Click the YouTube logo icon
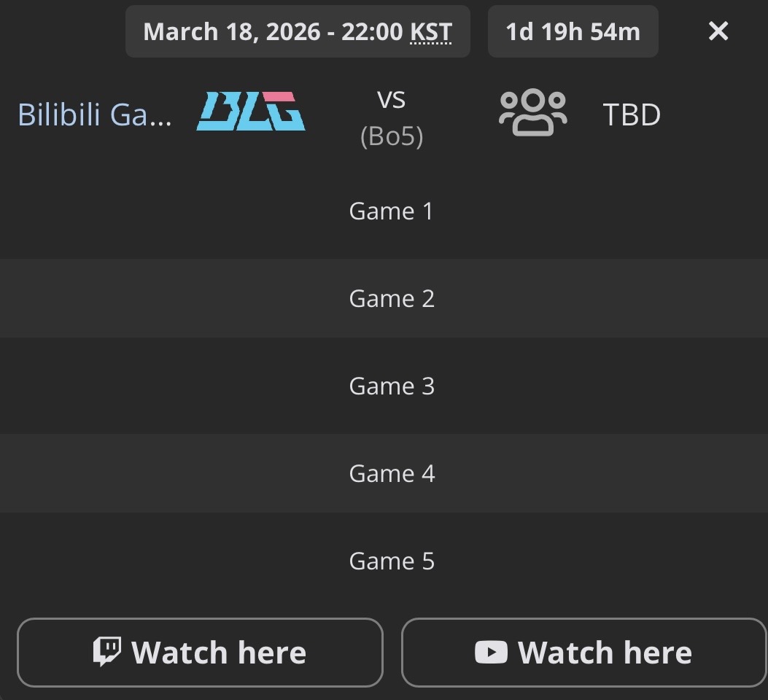This screenshot has width=768, height=700. pos(491,652)
